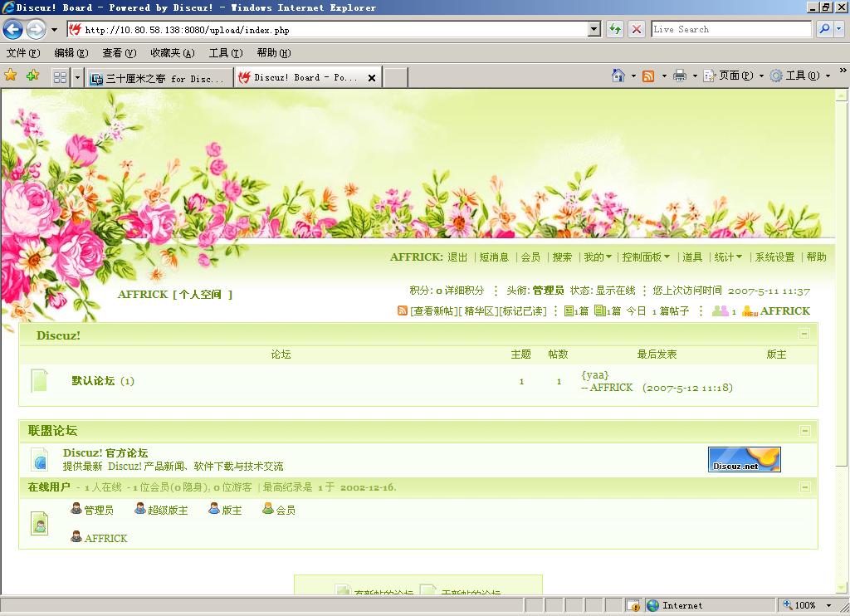
Task: Click the vertical scrollbar down arrow
Action: coord(842,588)
